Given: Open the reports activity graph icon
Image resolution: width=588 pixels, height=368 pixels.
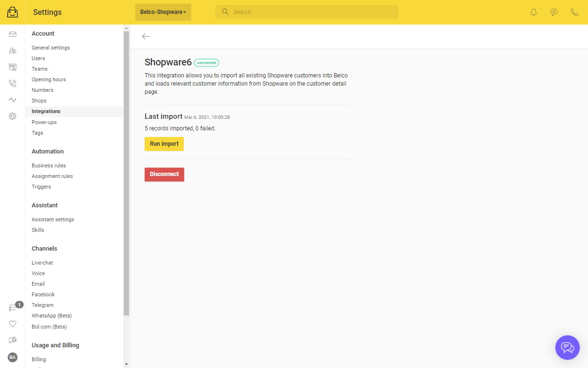Looking at the screenshot, I should 13,100.
